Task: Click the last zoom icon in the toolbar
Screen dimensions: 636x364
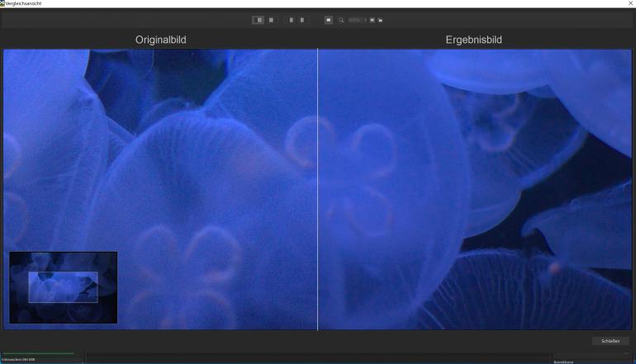Action: click(380, 21)
